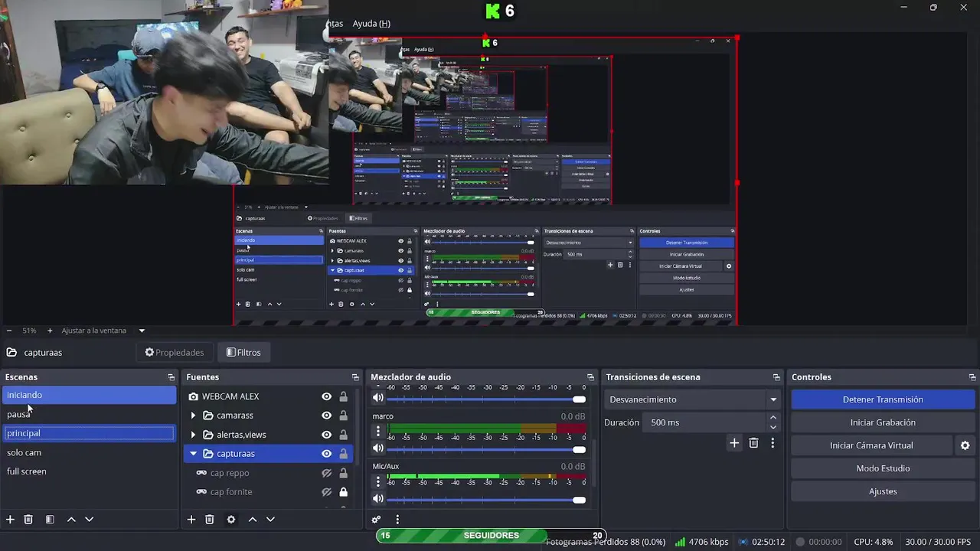
Task: Select the cap reppo source row
Action: 269,473
